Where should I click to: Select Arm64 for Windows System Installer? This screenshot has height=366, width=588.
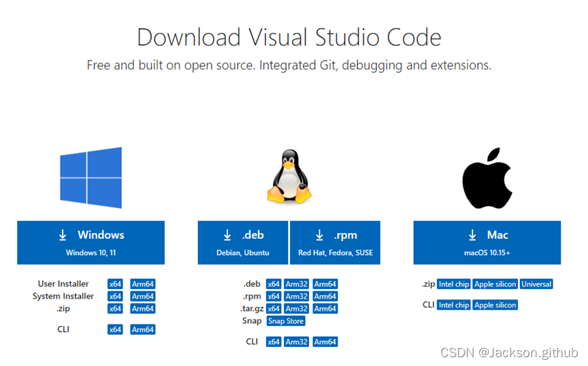point(143,297)
